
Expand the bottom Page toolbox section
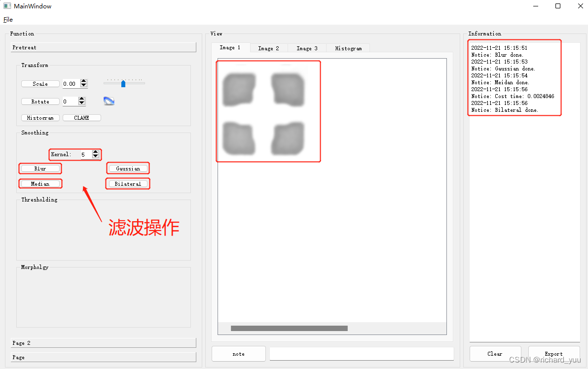[104, 357]
